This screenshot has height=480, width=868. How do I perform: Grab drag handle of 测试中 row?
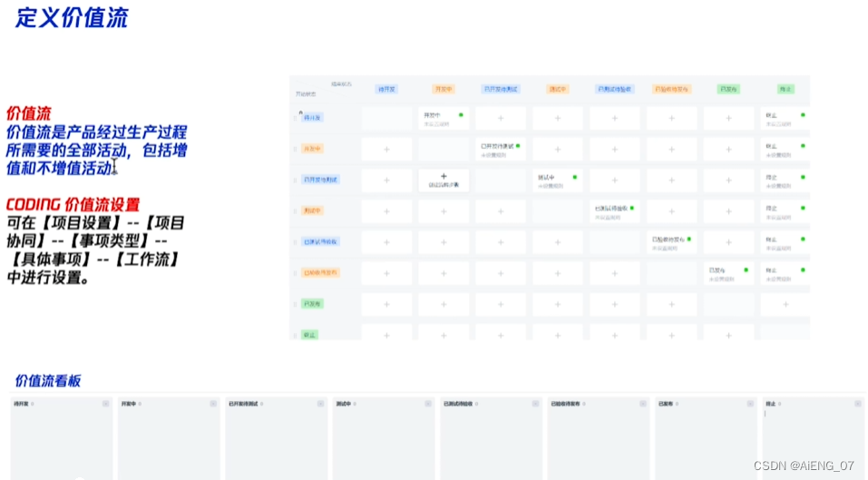295,211
